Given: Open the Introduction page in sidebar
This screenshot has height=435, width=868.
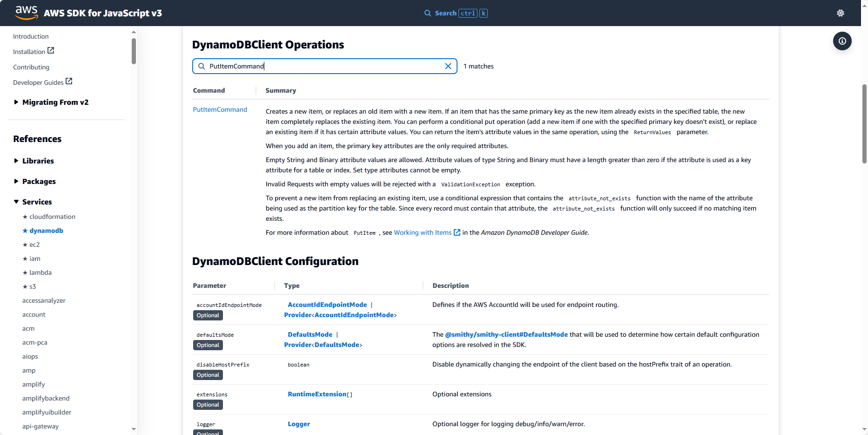Looking at the screenshot, I should 31,36.
